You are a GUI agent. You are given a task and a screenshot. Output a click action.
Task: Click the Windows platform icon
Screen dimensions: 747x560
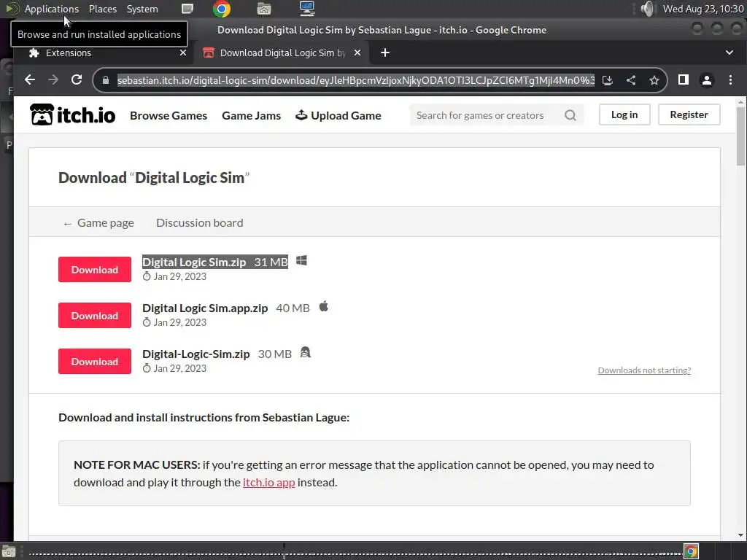click(301, 260)
